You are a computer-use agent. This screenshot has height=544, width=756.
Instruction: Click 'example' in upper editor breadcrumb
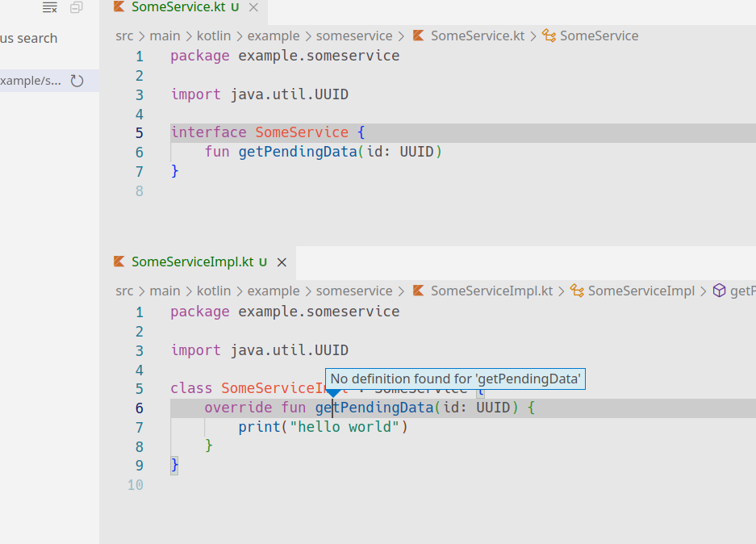[274, 36]
